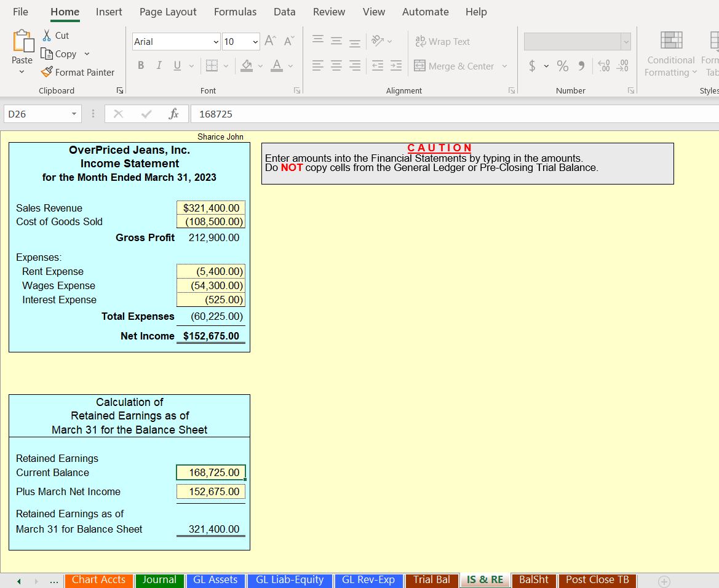Open the Data ribbon tab
This screenshot has width=719, height=588.
pos(284,12)
